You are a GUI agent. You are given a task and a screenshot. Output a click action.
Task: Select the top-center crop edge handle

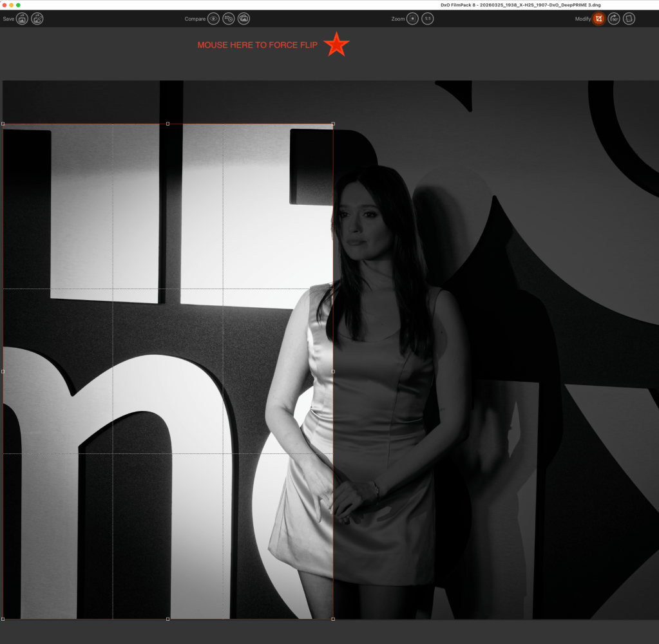click(x=168, y=124)
